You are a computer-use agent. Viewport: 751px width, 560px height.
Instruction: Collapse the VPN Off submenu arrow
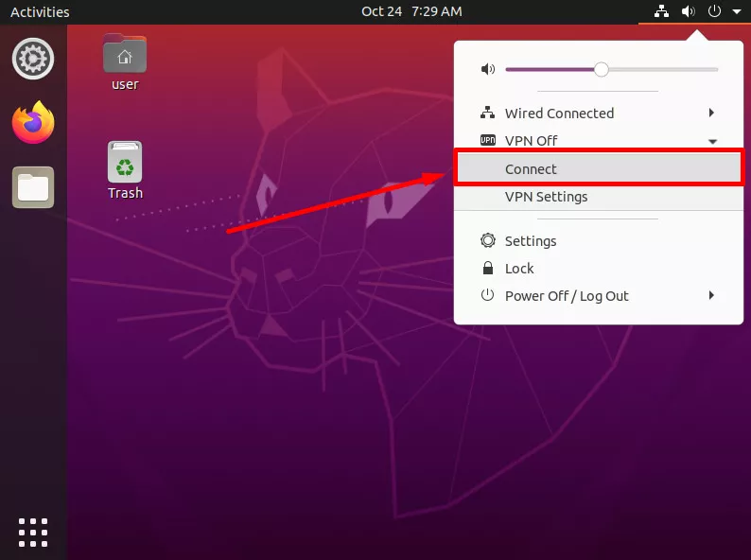(x=712, y=141)
